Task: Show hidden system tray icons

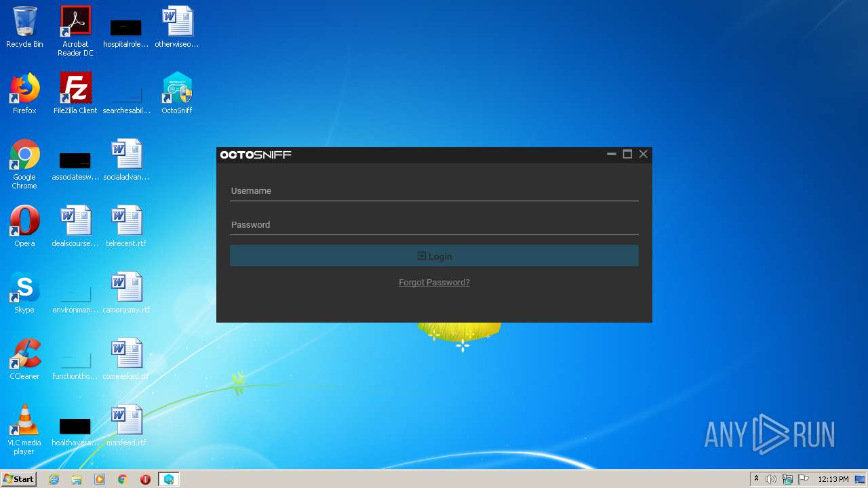Action: coord(756,479)
